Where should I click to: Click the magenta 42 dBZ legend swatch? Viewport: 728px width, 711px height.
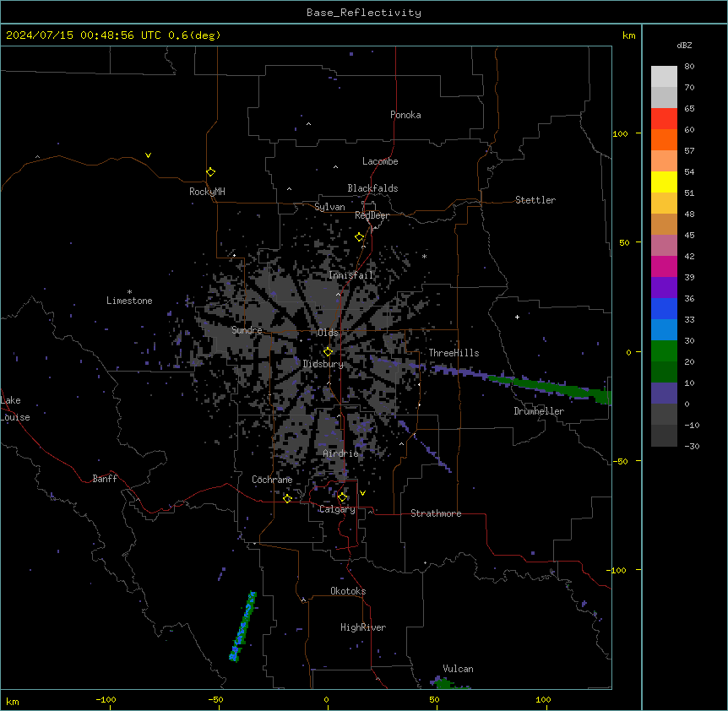pos(664,266)
